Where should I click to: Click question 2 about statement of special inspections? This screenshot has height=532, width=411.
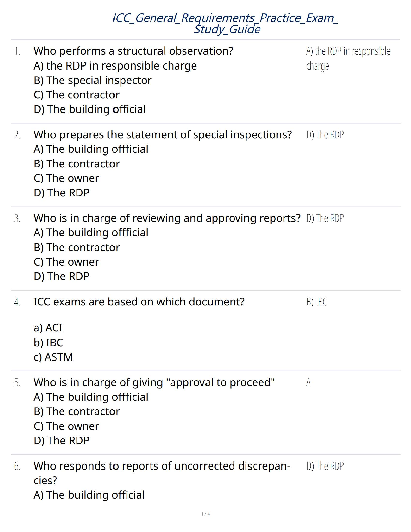(163, 135)
